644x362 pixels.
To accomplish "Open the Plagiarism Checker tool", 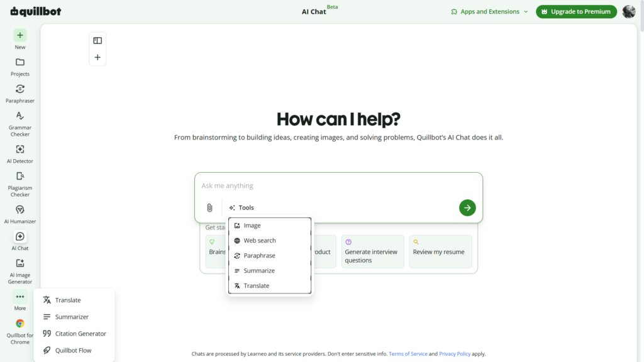I will tap(19, 184).
